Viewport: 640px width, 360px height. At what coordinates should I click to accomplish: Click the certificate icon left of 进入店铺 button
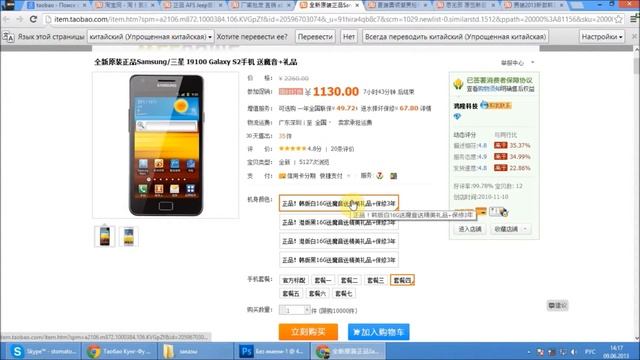[x=498, y=212]
